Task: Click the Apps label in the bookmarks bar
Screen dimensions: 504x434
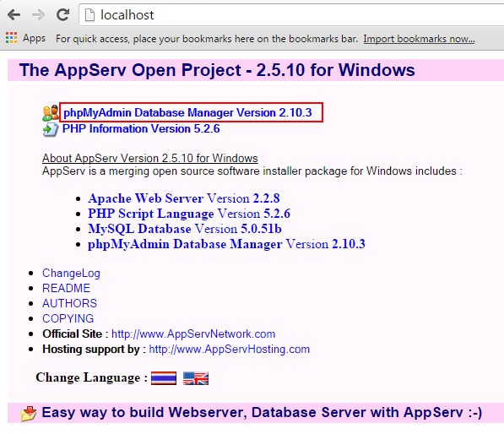Action: (34, 38)
